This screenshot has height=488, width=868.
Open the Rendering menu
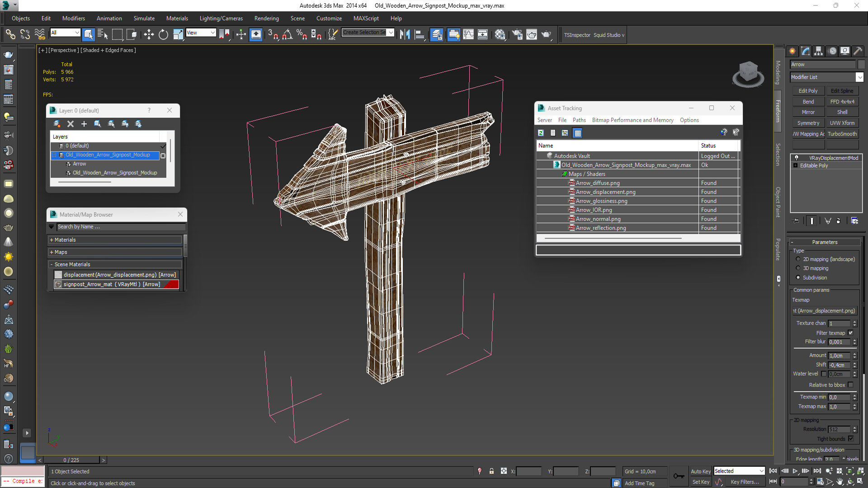point(266,19)
